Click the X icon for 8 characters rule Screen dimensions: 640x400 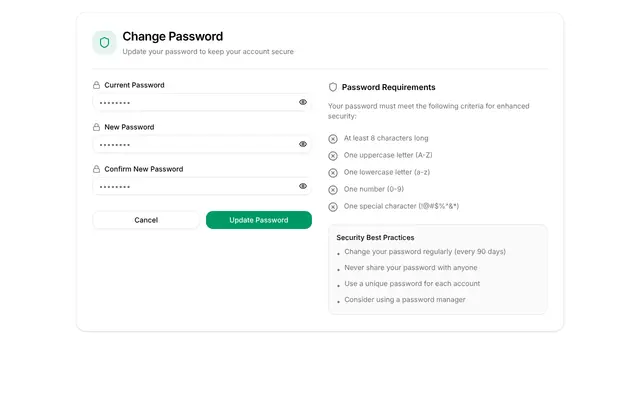tap(333, 139)
